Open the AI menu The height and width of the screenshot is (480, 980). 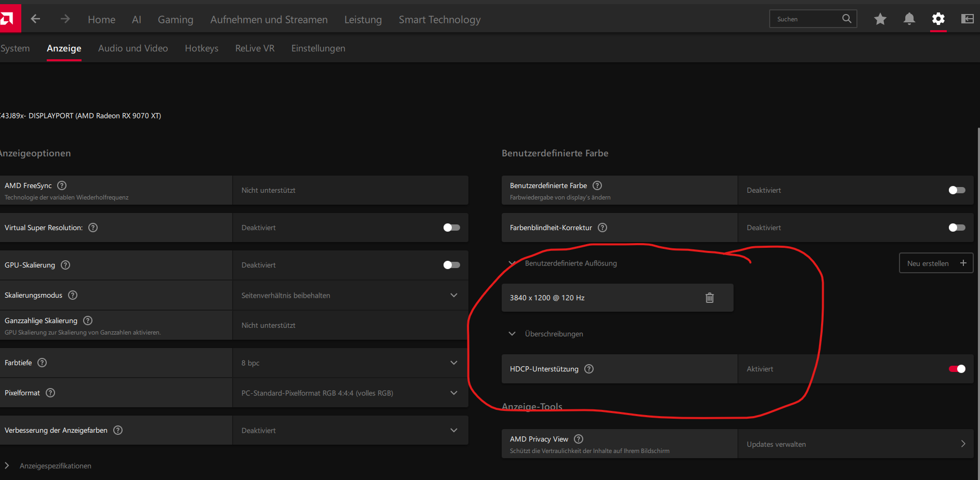click(137, 20)
